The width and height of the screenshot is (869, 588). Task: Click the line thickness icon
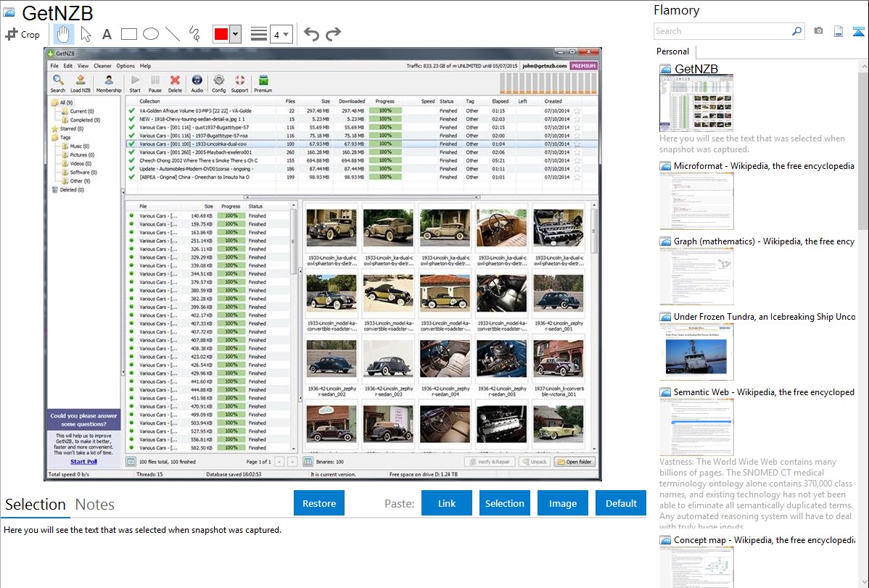point(259,34)
